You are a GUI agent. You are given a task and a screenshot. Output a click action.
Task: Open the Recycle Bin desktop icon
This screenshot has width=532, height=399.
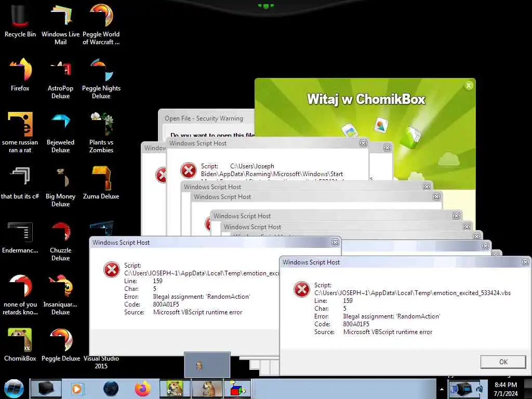[x=20, y=20]
